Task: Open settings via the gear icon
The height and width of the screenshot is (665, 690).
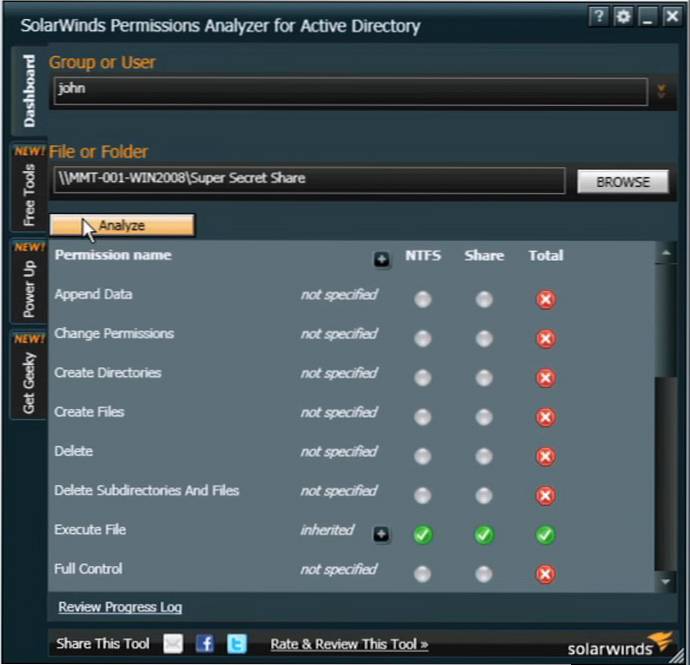Action: click(x=623, y=17)
